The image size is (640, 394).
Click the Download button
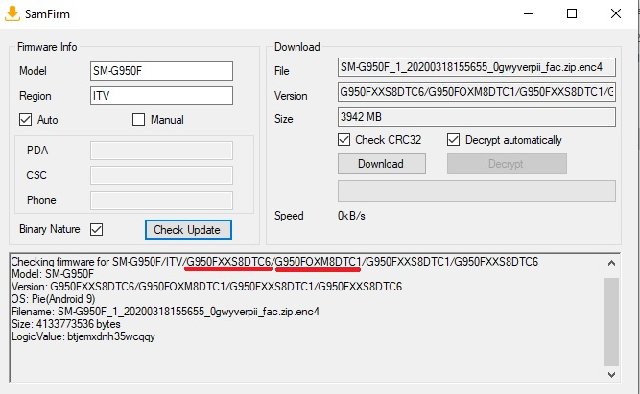click(382, 164)
